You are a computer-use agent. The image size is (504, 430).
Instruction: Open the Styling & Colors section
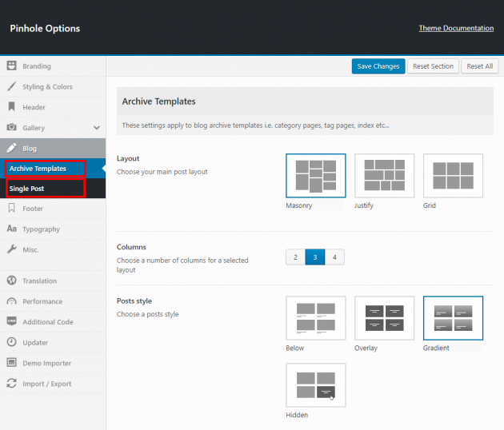pyautogui.click(x=53, y=86)
